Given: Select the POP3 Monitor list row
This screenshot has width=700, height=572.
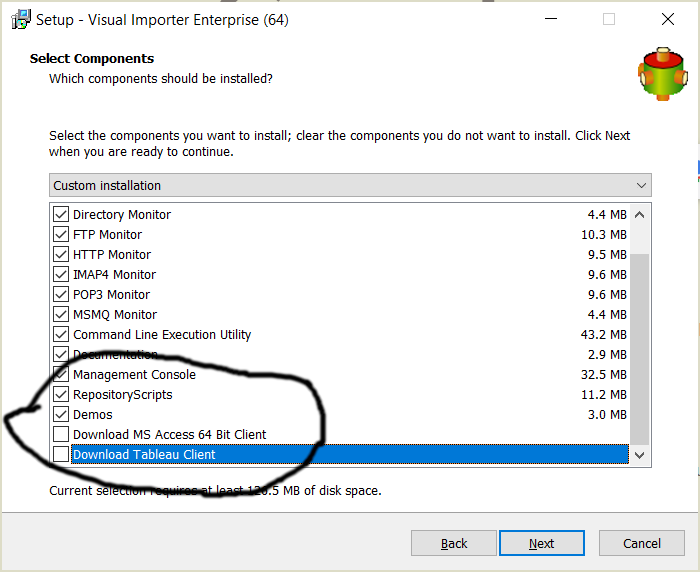Looking at the screenshot, I should (x=340, y=294).
